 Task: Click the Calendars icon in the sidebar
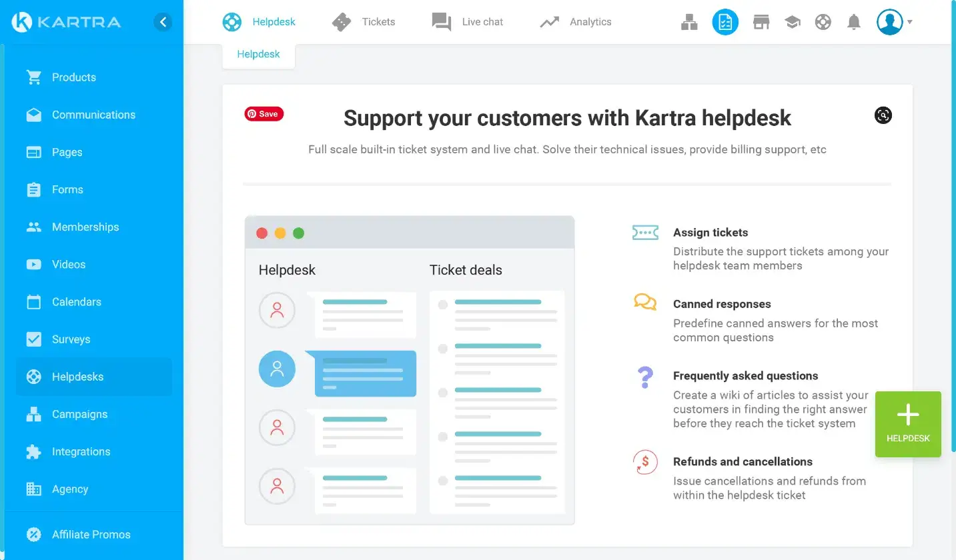[33, 301]
